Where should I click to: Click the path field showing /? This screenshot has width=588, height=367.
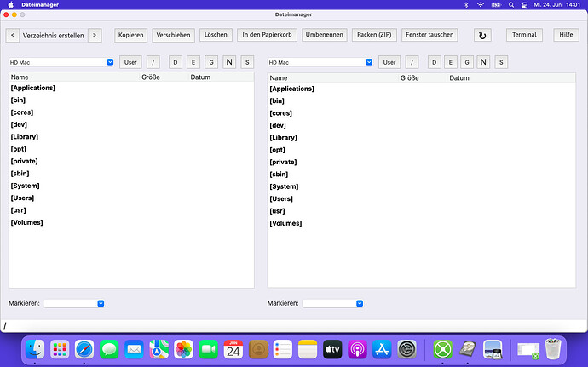(294, 326)
